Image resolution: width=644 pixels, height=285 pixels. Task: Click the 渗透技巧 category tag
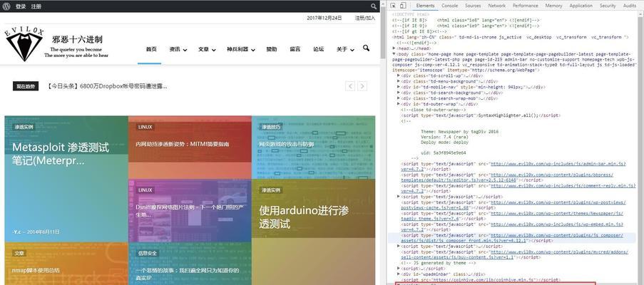pyautogui.click(x=271, y=127)
